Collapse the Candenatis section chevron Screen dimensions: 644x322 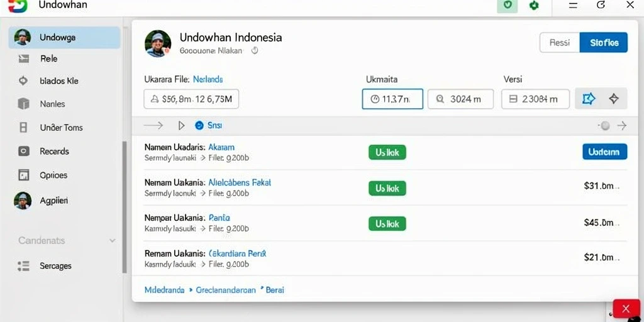pos(112,241)
